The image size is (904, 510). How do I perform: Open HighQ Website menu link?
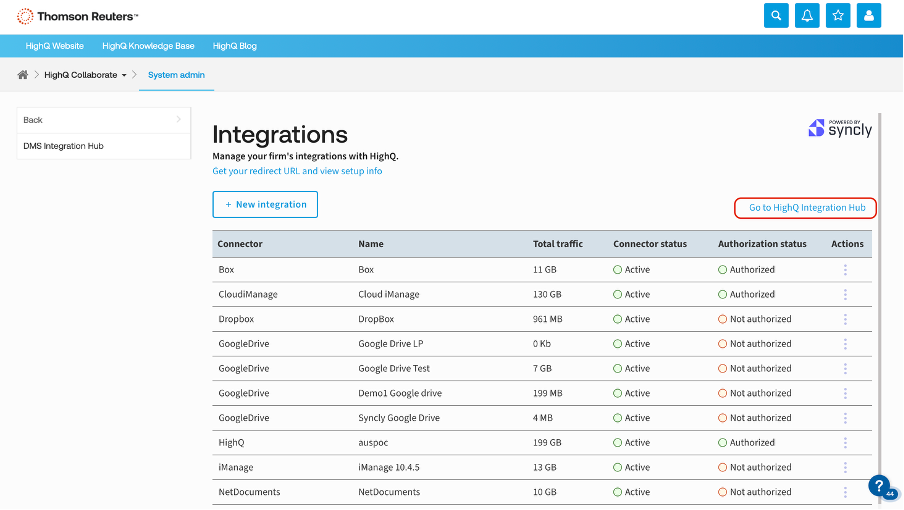click(x=54, y=46)
